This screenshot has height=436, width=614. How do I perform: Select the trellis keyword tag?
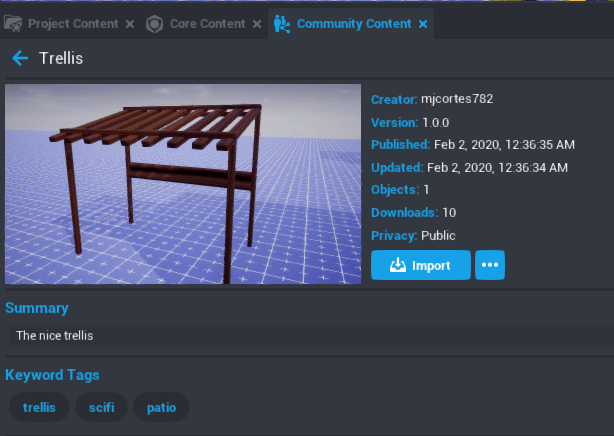point(40,407)
